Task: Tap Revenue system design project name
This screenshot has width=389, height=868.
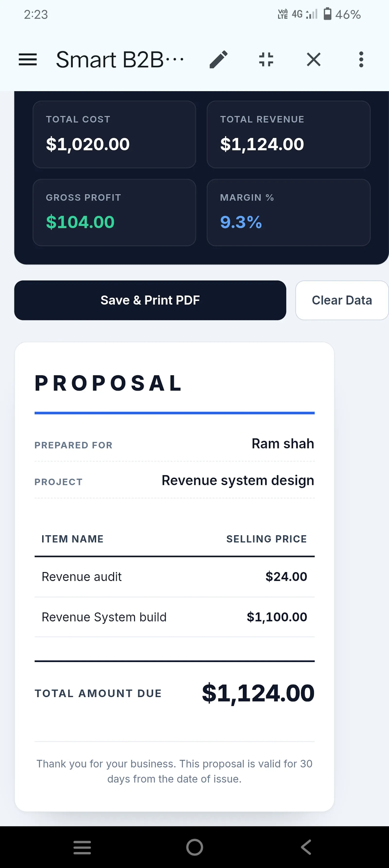Action: pyautogui.click(x=238, y=481)
